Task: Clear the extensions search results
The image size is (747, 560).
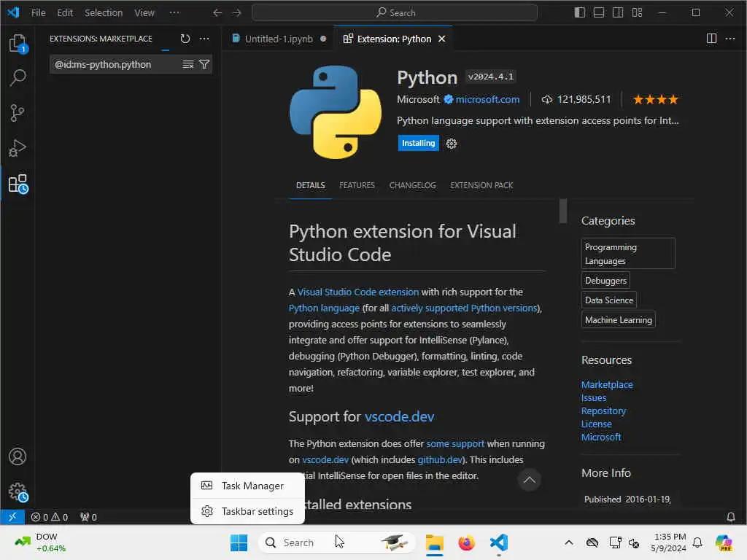Action: [x=188, y=64]
